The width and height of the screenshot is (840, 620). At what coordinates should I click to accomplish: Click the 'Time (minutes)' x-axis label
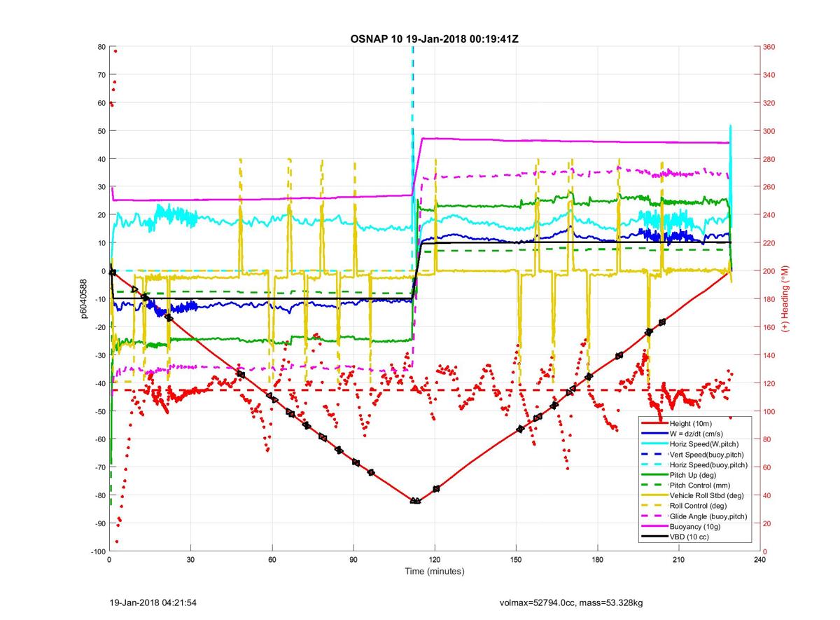coord(435,572)
